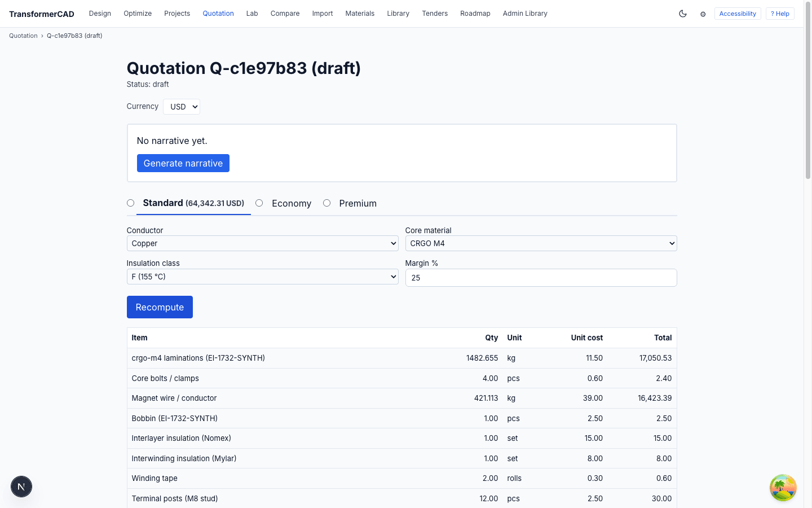The width and height of the screenshot is (812, 508).
Task: Click the Quotation breadcrumb link
Action: (x=23, y=36)
